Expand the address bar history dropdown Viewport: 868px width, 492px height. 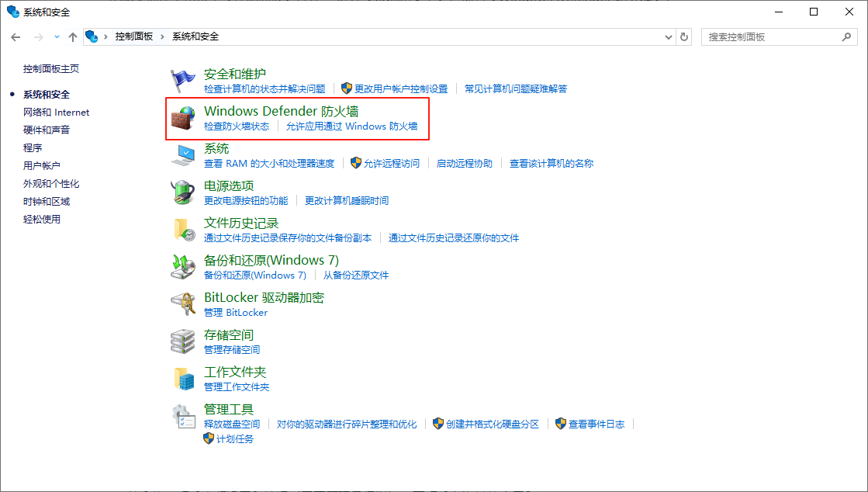[x=668, y=37]
